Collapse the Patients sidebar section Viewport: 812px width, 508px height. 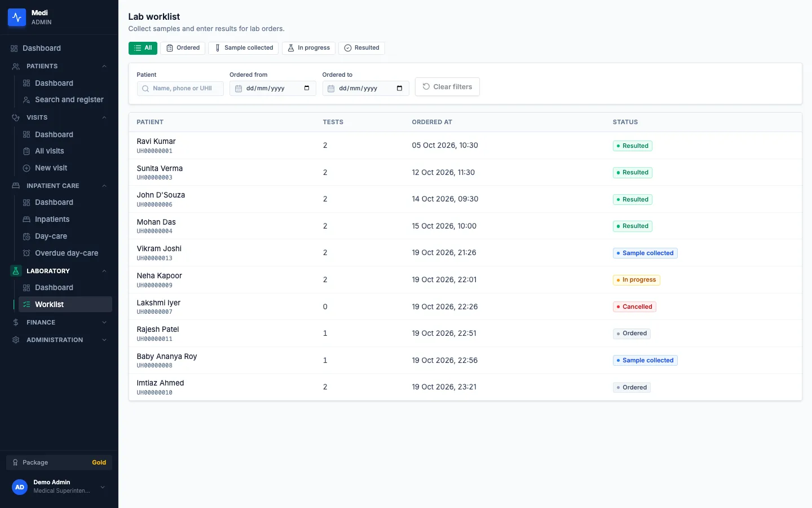coord(104,67)
